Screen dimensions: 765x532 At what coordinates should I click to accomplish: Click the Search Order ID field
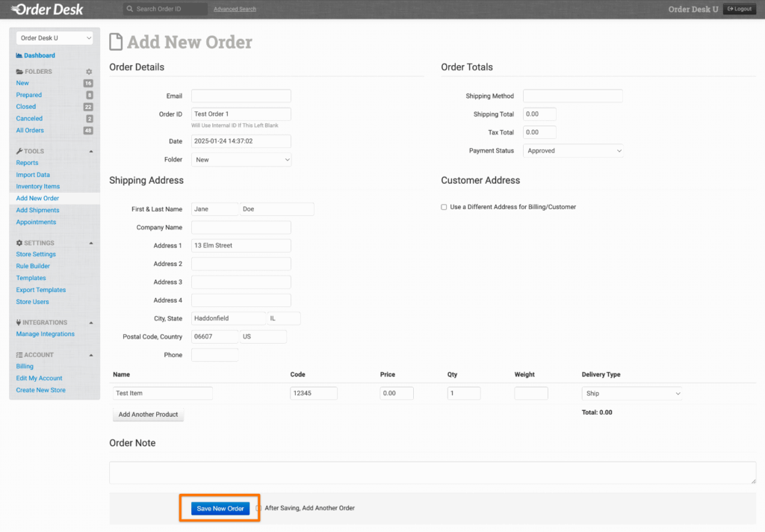[x=165, y=9]
